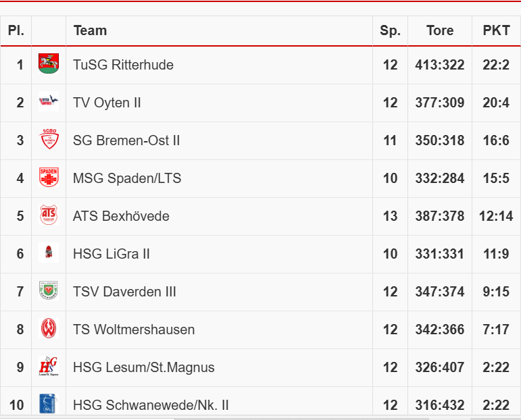Viewport: 521px width, 420px height.
Task: Click the Tore goals column header
Action: tap(439, 30)
